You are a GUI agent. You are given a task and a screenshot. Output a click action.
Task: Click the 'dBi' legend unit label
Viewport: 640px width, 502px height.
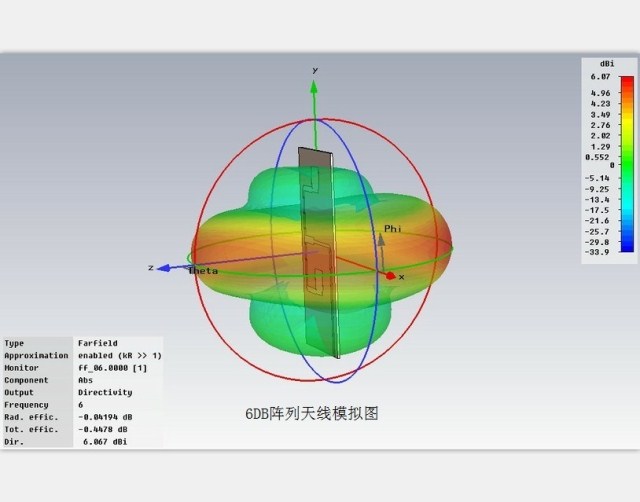(607, 64)
